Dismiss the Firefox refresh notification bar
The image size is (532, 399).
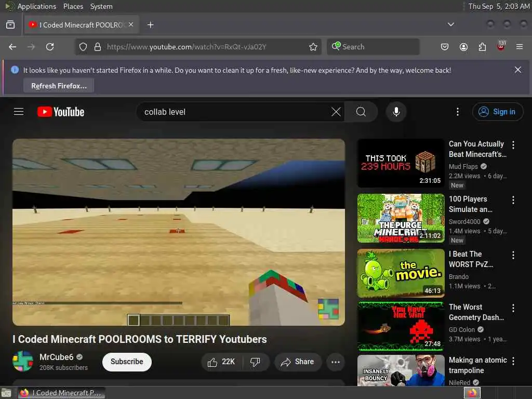(x=518, y=70)
